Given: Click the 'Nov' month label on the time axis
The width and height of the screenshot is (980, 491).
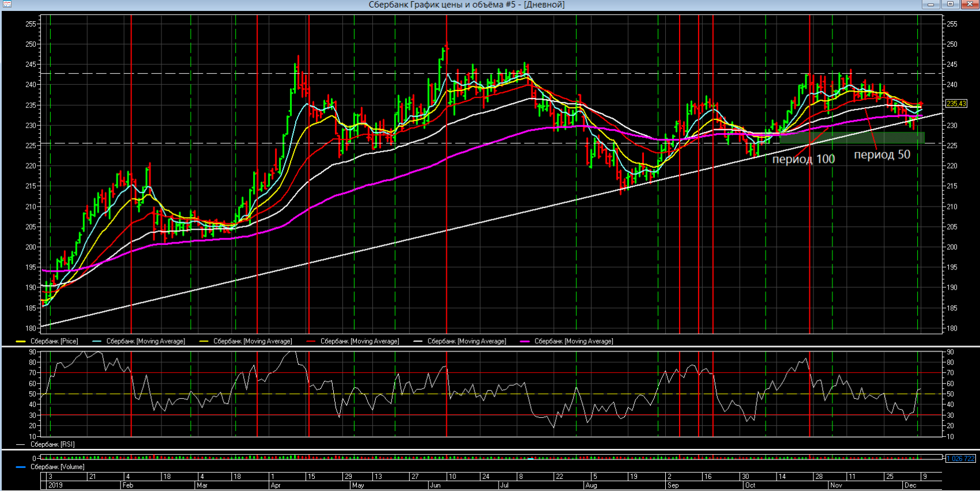Looking at the screenshot, I should pyautogui.click(x=836, y=485).
